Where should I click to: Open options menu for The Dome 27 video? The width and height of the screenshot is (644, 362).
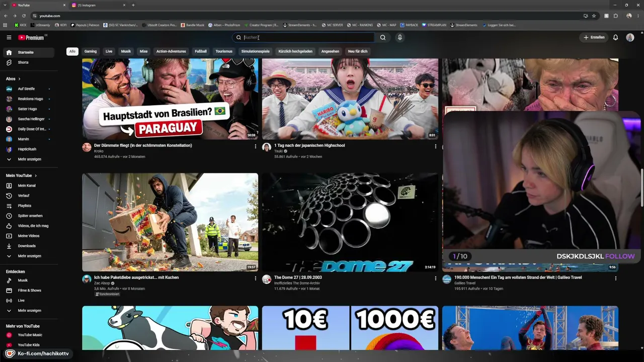[x=436, y=278]
